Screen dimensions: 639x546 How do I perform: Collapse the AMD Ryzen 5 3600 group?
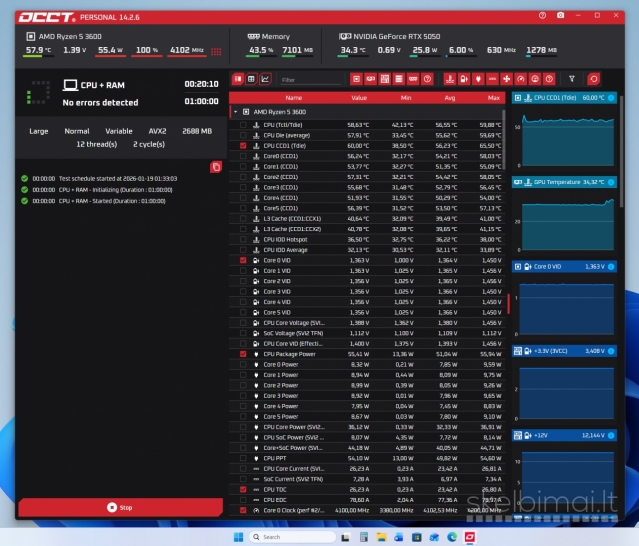[x=236, y=112]
